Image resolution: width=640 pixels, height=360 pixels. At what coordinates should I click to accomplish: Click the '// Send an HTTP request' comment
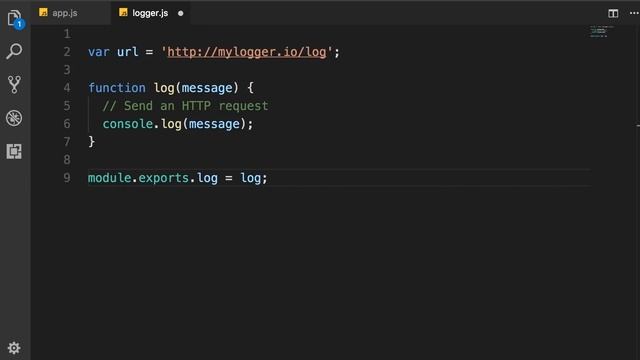pos(185,106)
